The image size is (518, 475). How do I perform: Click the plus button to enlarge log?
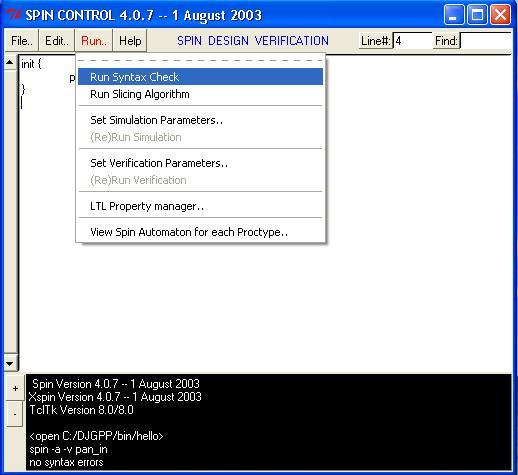pos(15,388)
